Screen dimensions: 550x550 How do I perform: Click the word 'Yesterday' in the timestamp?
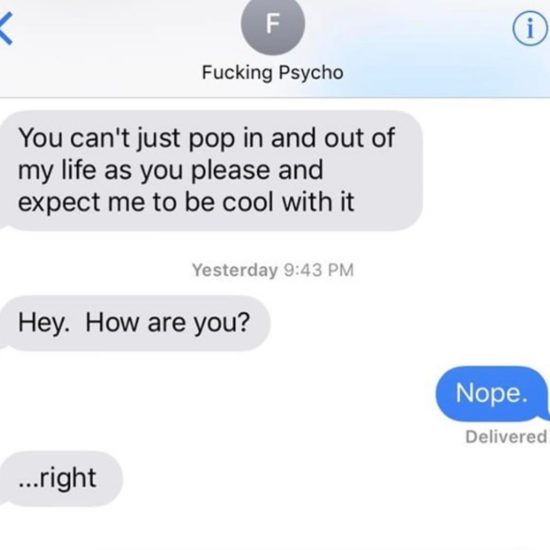[x=235, y=270]
